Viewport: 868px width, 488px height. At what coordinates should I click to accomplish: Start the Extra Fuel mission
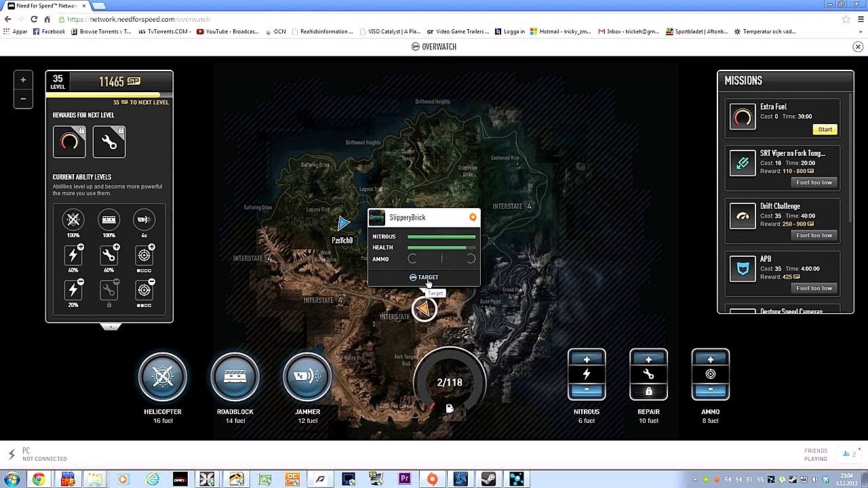tap(825, 129)
